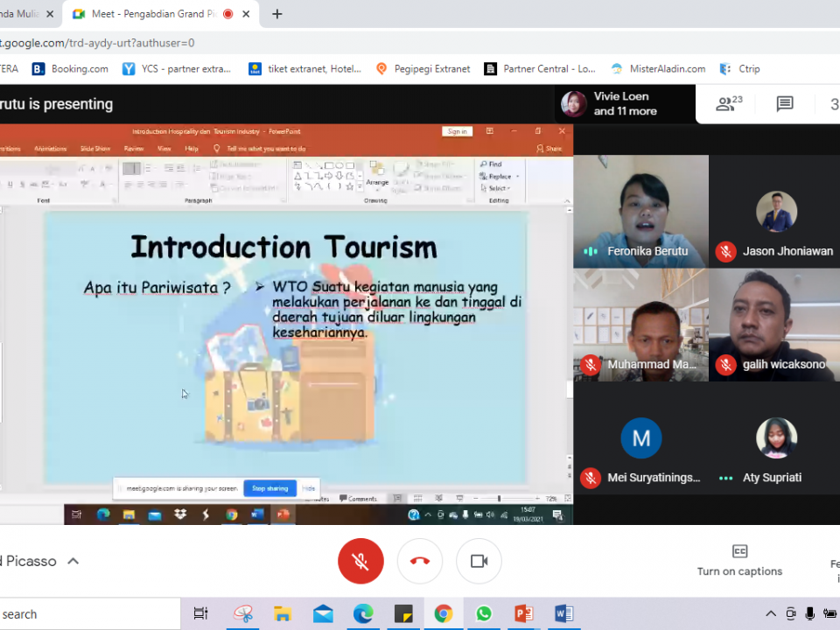Leave the call with hang-up button
This screenshot has width=840, height=630.
[419, 561]
